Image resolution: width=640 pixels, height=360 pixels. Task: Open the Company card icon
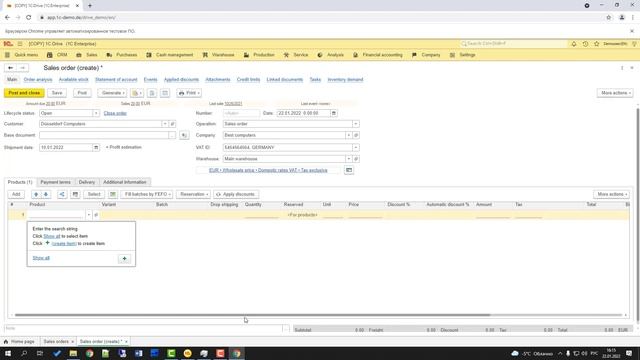tap(356, 135)
